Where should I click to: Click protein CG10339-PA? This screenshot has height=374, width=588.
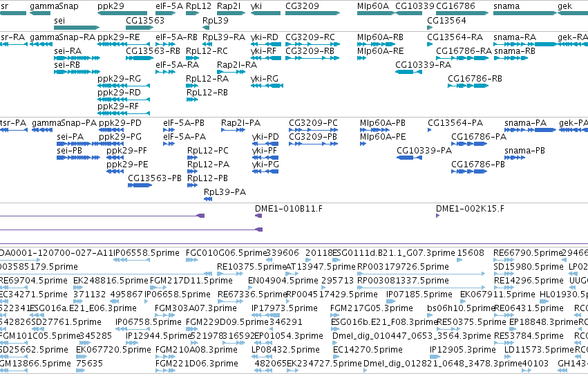point(424,151)
